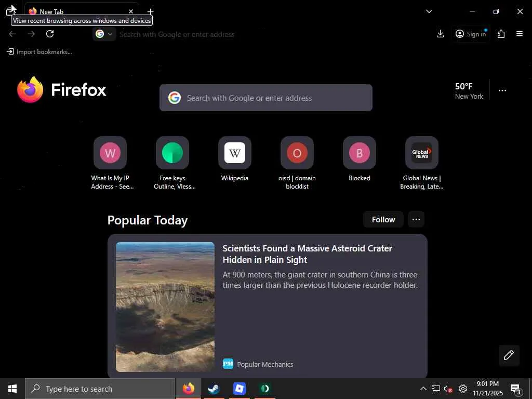Click the Firefox logo on new tab page
The image size is (532, 399).
(61, 89)
